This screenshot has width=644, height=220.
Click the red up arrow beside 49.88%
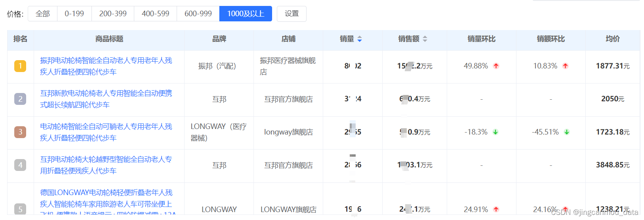(496, 66)
